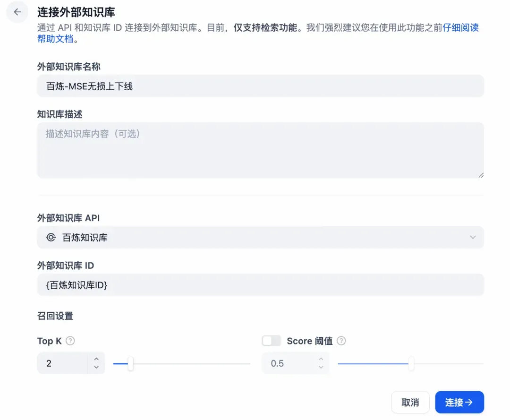Viewport: 510px width, 420px height.
Task: Click the Top K slider handle
Action: [x=130, y=364]
